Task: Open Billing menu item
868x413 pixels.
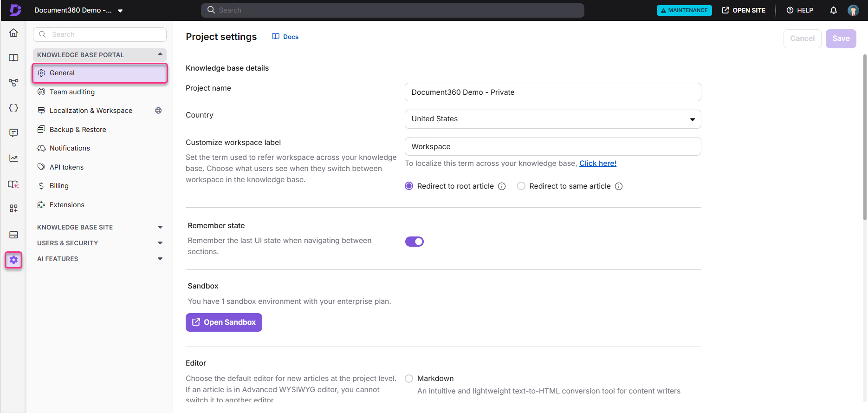Action: pos(100,186)
